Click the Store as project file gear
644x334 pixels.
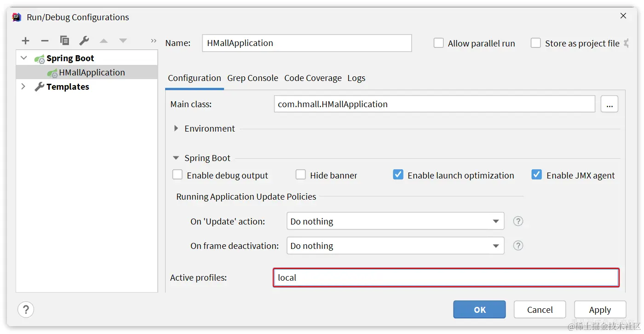click(626, 43)
